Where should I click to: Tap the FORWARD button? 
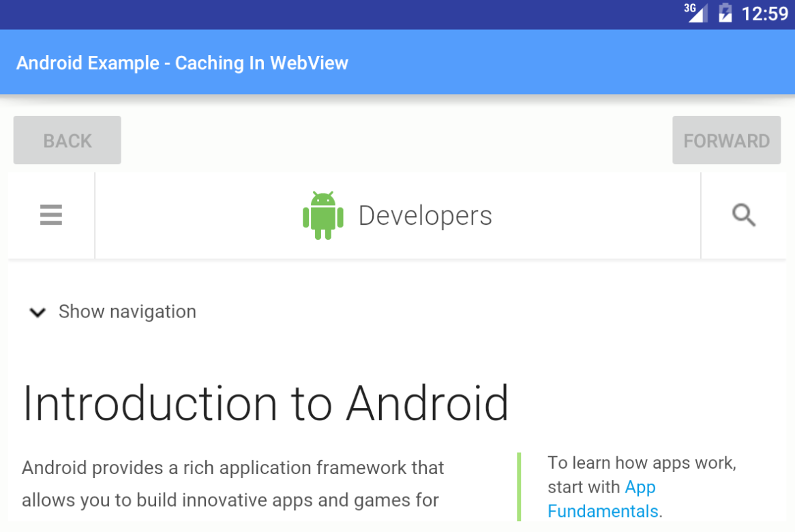(x=727, y=140)
